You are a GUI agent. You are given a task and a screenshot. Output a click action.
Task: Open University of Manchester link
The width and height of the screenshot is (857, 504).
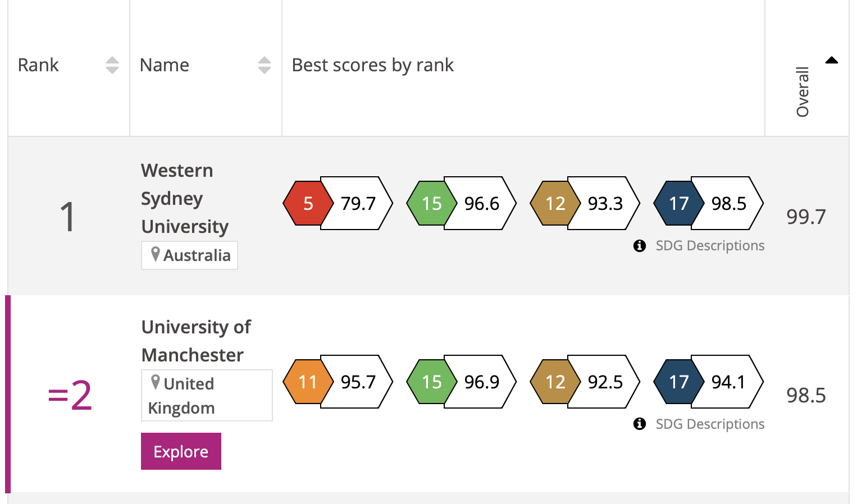tap(195, 341)
